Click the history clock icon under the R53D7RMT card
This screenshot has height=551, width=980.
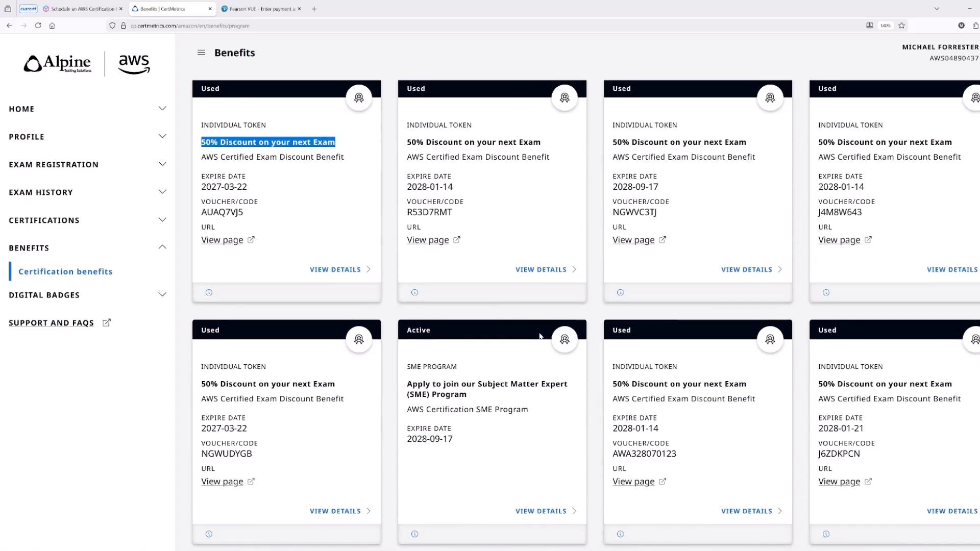click(x=414, y=292)
